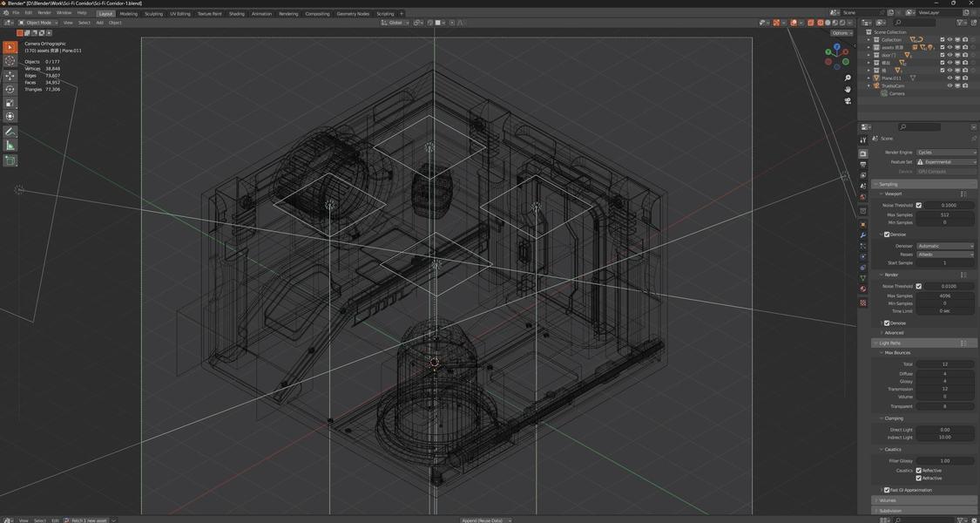980x523 pixels.
Task: Open the viewport Object menu
Action: [x=116, y=23]
